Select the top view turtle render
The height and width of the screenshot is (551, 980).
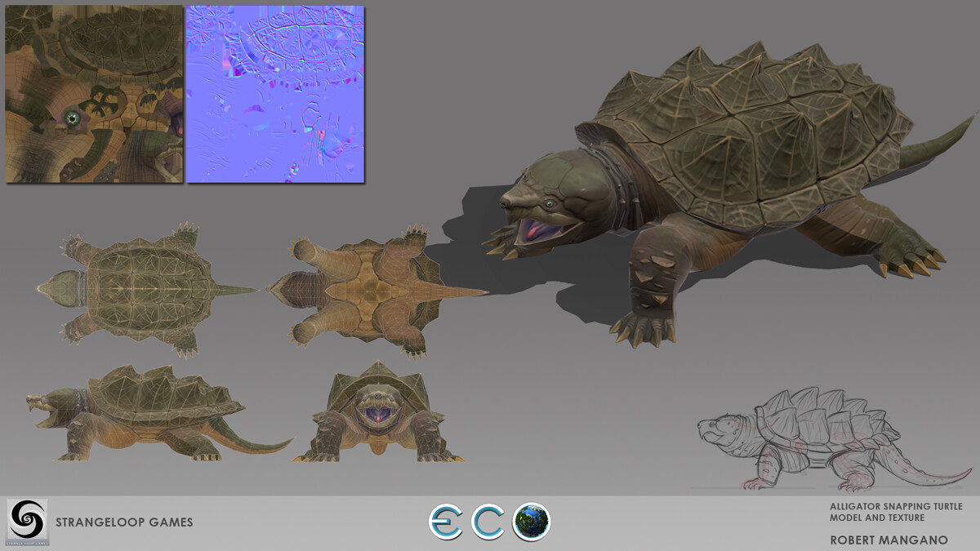pyautogui.click(x=147, y=291)
